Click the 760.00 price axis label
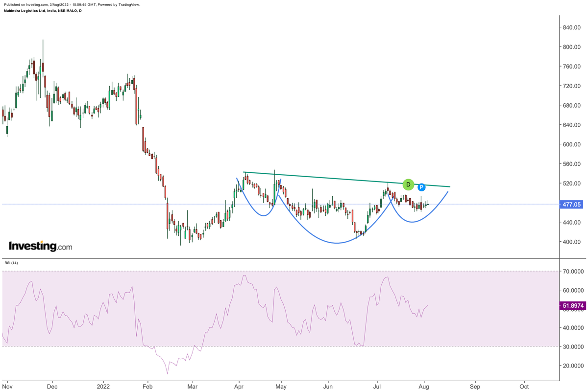This screenshot has height=392, width=588. (571, 67)
